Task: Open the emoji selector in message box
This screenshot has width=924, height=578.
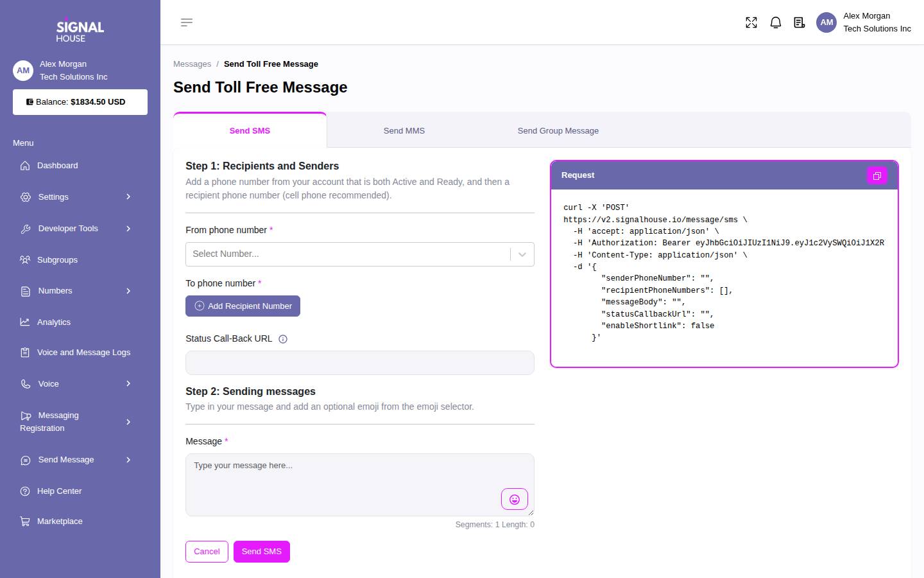Action: (515, 499)
